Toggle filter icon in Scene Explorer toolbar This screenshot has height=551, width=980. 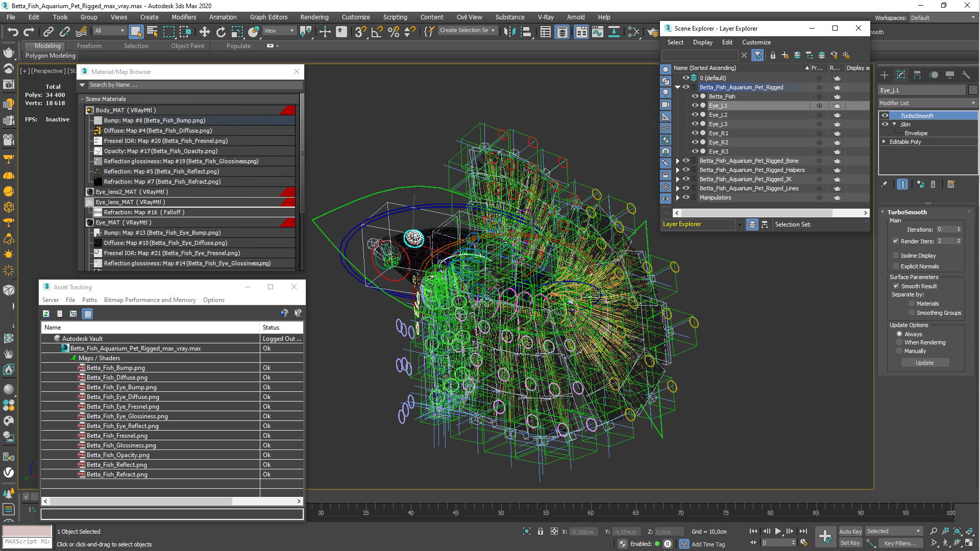pyautogui.click(x=758, y=55)
